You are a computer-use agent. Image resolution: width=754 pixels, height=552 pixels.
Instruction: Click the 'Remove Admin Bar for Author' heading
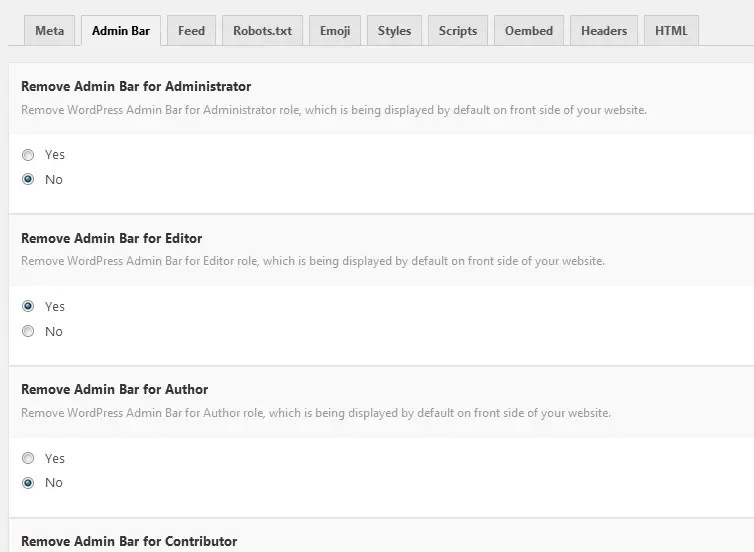coord(114,389)
